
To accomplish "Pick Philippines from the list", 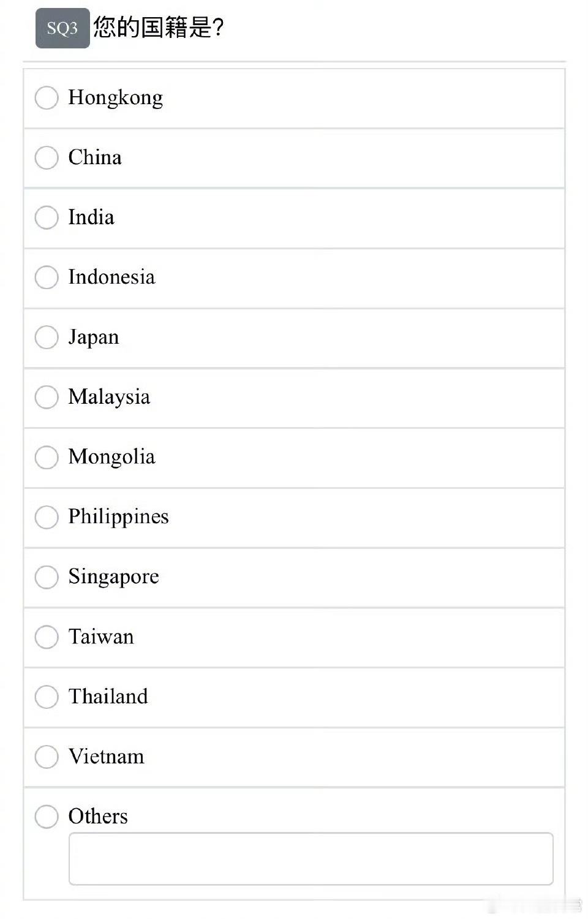I will pyautogui.click(x=47, y=516).
